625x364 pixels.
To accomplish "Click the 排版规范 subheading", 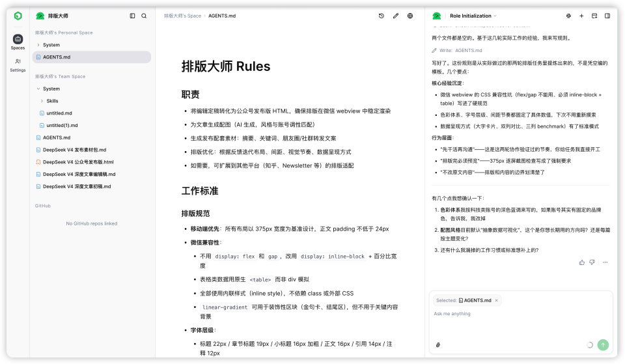I will 195,214.
